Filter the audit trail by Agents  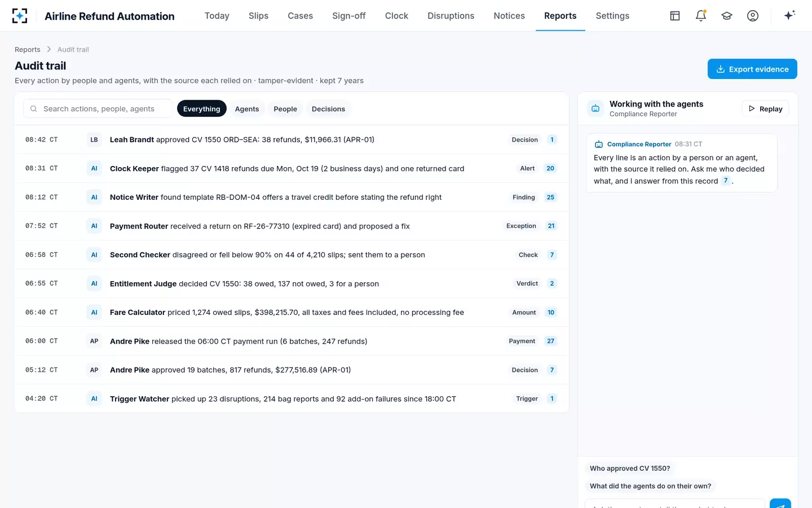pyautogui.click(x=247, y=109)
